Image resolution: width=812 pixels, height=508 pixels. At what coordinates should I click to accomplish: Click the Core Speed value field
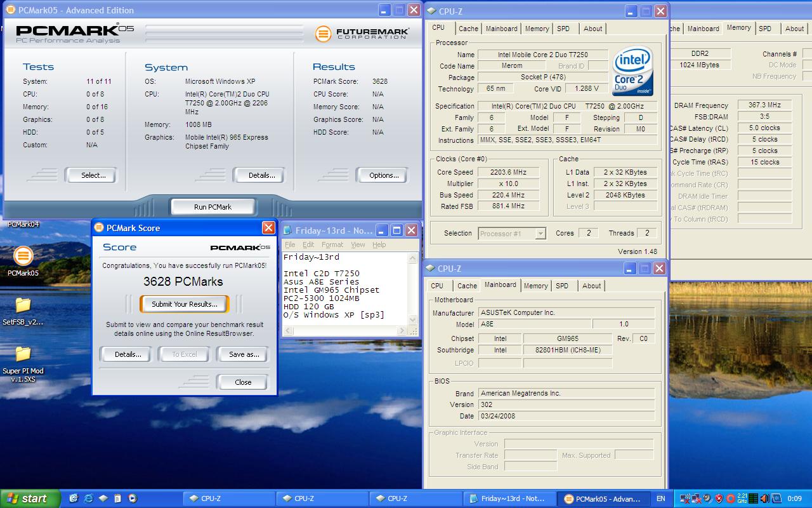pos(509,172)
